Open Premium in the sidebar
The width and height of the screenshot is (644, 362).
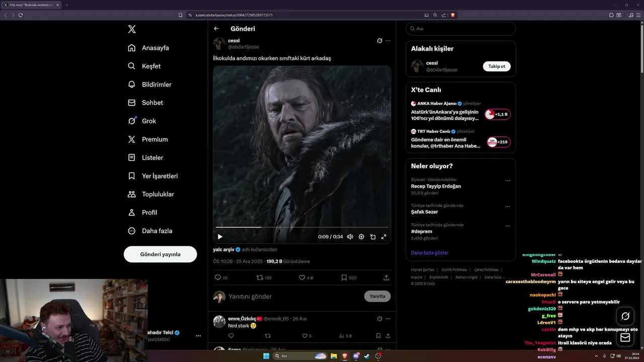(x=148, y=139)
